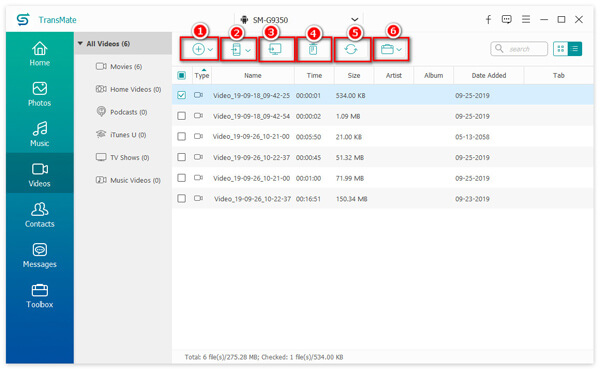Toggle the select-all header checkbox
Image resolution: width=600 pixels, height=370 pixels.
coord(182,75)
